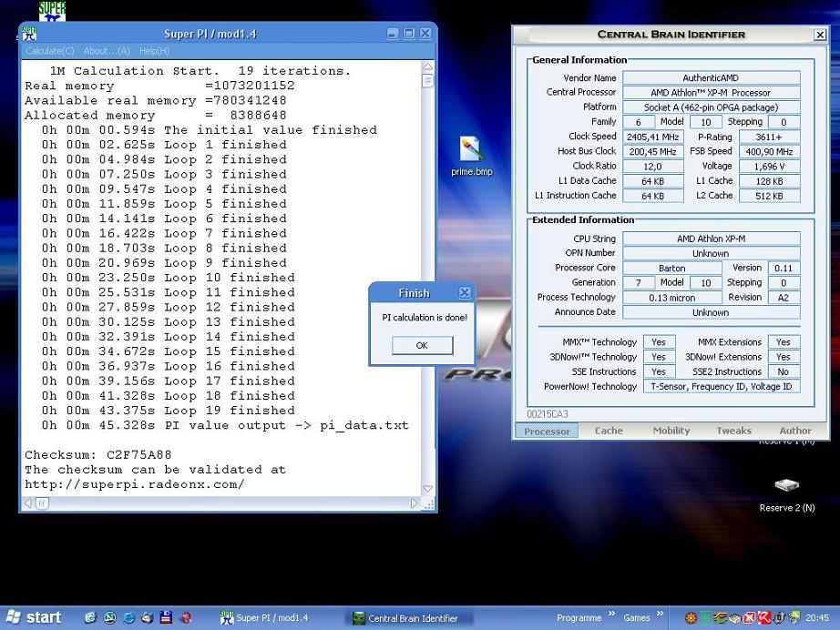Click the Games toolbar label

(637, 617)
